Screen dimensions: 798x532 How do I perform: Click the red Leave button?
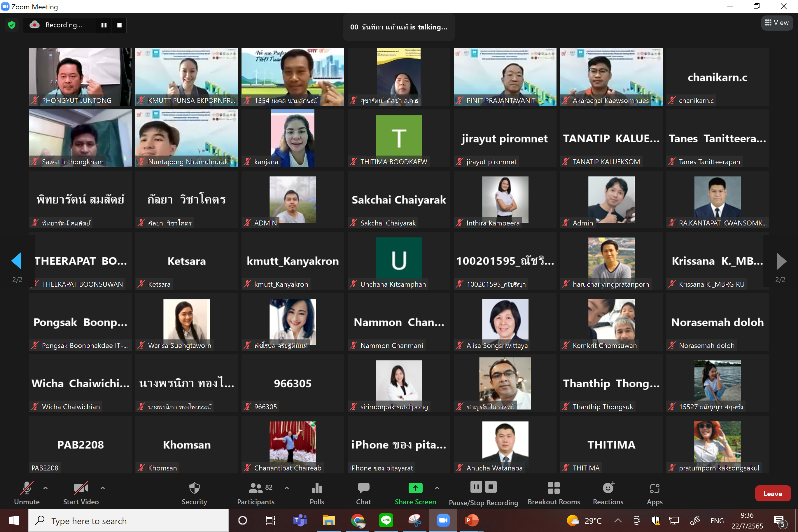coord(772,494)
